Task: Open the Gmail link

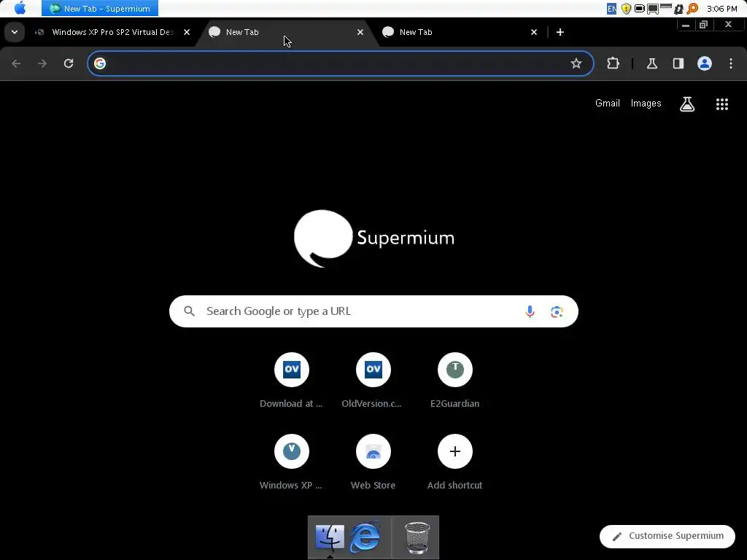Action: tap(608, 104)
